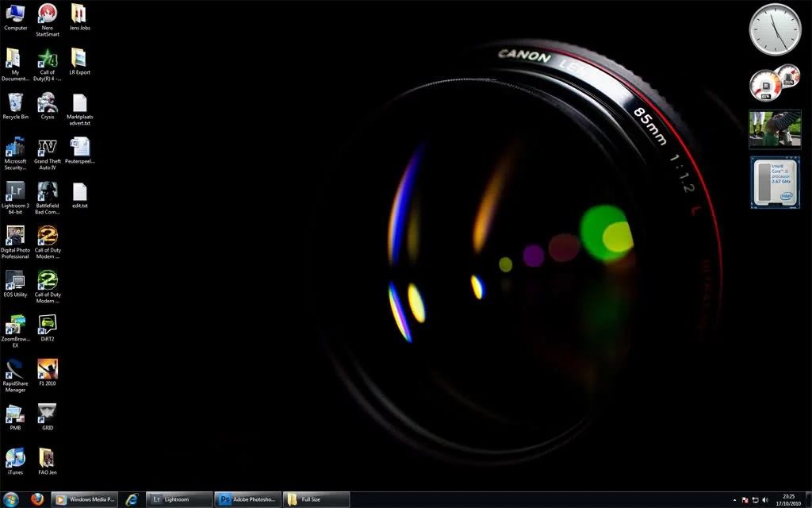Switch to Adobe Photoshop taskbar window
This screenshot has height=508, width=812.
click(247, 500)
